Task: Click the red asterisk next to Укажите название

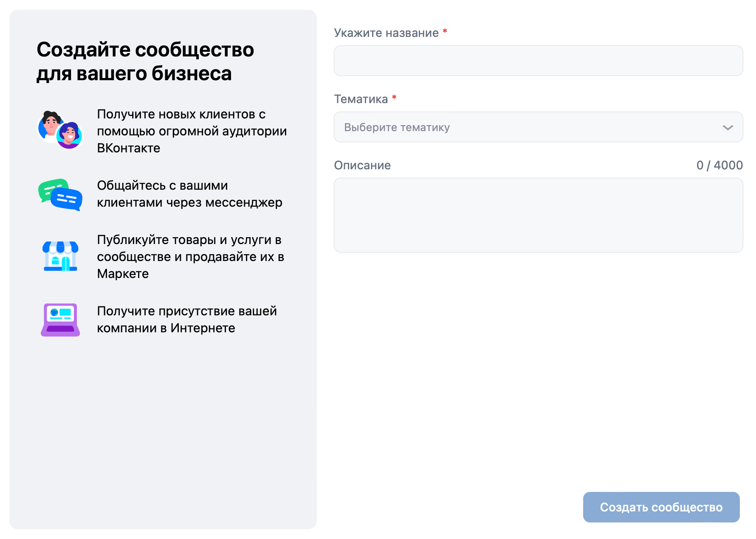Action: [445, 31]
